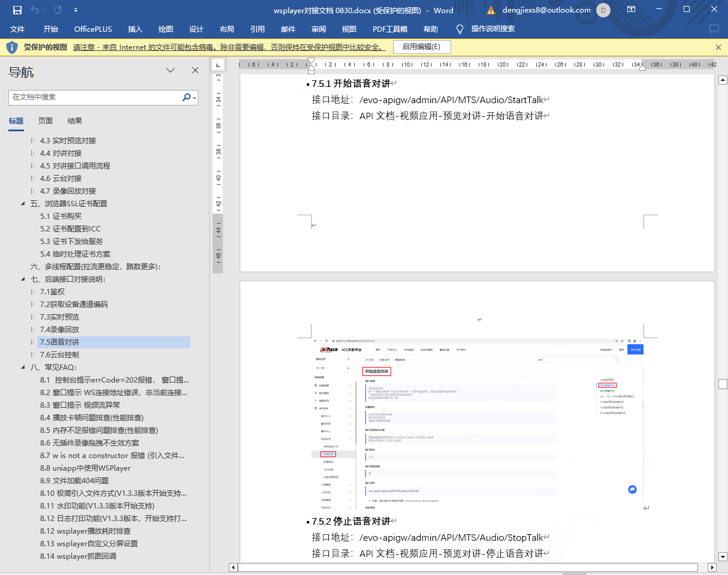728x575 pixels.
Task: Open navigation pane options dropdown chevron
Action: point(171,71)
